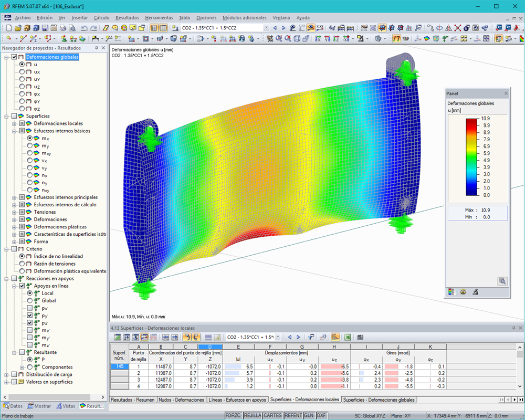525x420 pixels.
Task: Select Global support reactions radio
Action: (x=30, y=300)
